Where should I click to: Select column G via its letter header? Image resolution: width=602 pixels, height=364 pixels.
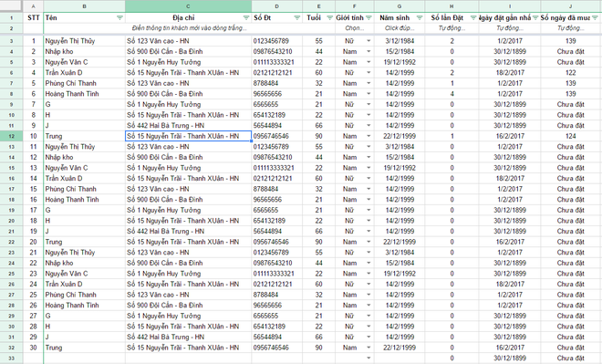(400, 6)
